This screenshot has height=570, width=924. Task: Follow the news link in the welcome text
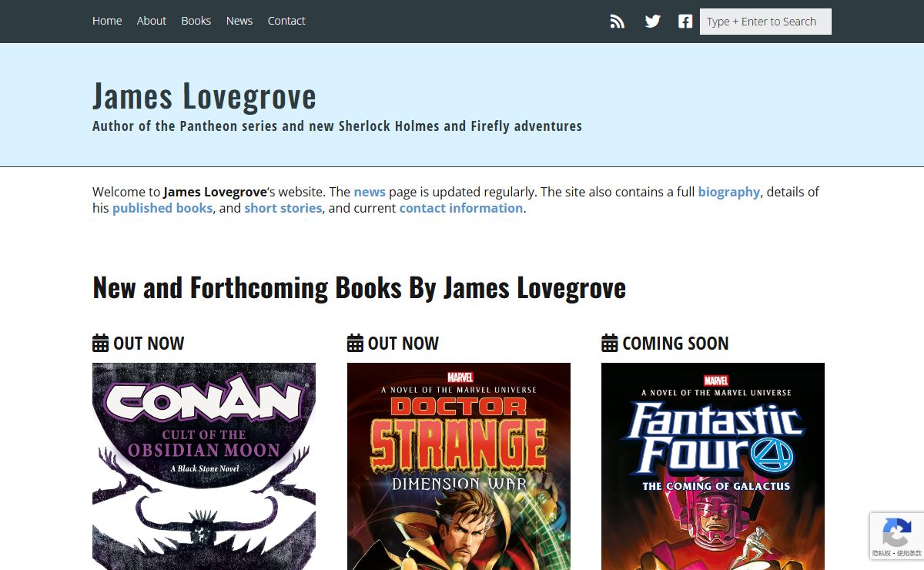[x=370, y=192]
